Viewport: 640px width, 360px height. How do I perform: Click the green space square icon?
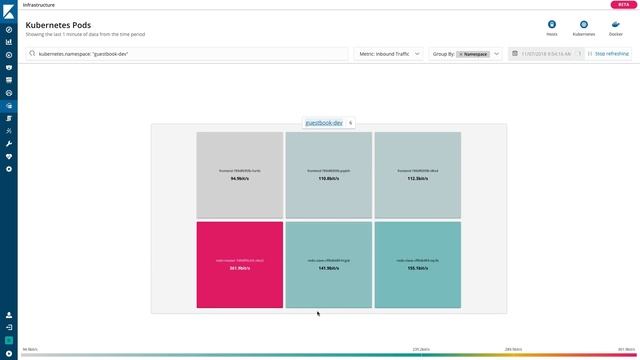coord(9,340)
